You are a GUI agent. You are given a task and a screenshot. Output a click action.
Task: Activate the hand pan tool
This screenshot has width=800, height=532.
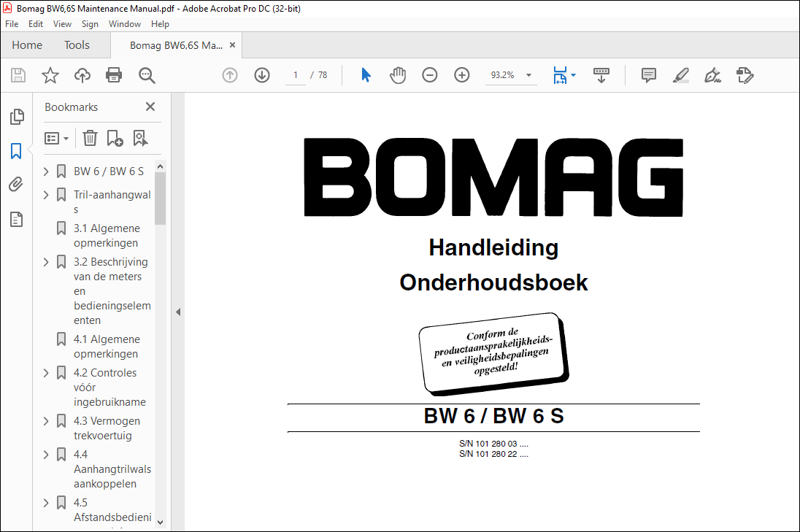coord(398,75)
